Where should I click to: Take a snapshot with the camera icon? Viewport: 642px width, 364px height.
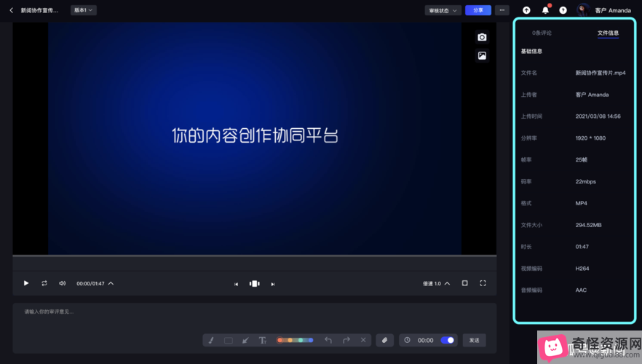pyautogui.click(x=482, y=37)
